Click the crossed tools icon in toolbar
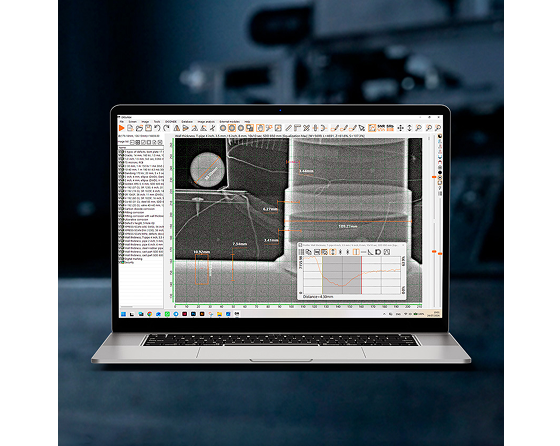Screen dimensions: 560x446 pos(306,128)
